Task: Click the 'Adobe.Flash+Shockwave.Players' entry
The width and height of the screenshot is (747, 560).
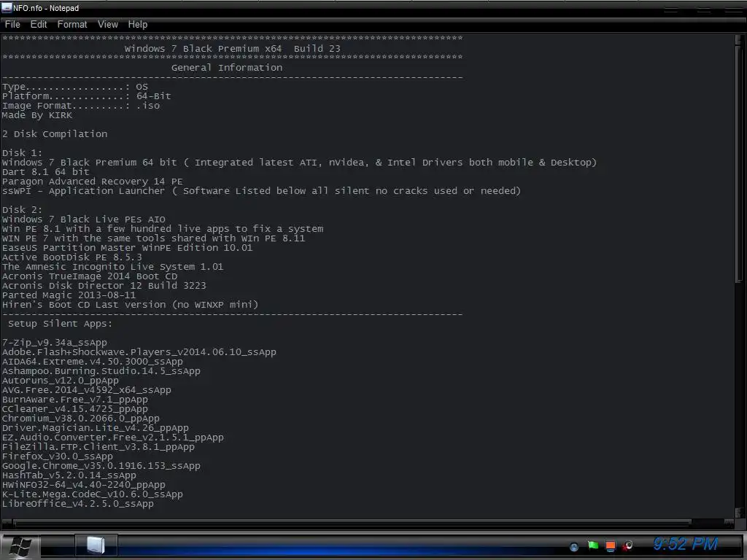Action: [139, 352]
